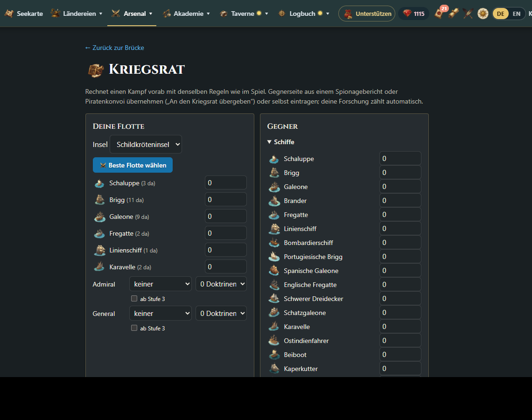Switch language to EN
Viewport: 532px width, 420px height.
pos(517,14)
